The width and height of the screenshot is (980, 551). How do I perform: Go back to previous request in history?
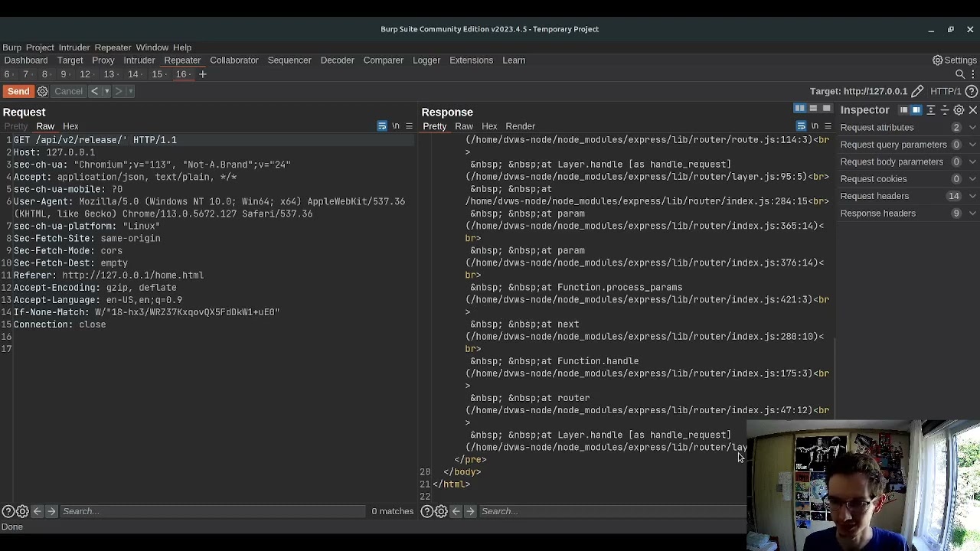94,91
